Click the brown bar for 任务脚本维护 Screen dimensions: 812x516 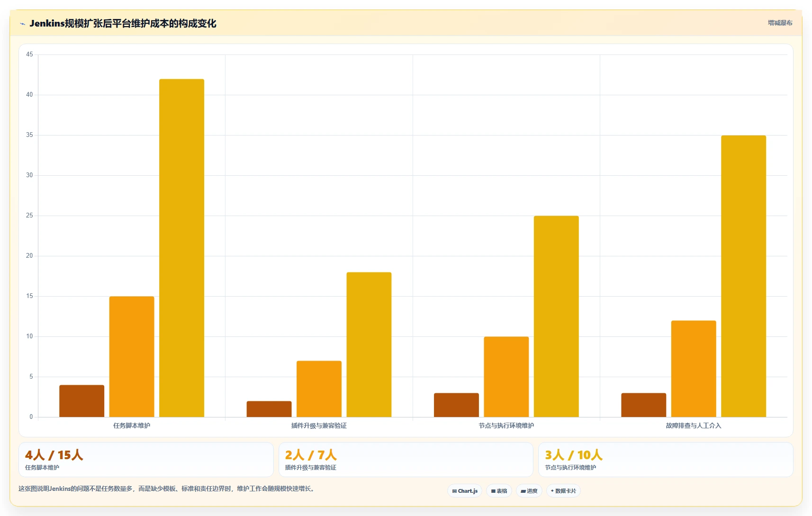coord(81,401)
